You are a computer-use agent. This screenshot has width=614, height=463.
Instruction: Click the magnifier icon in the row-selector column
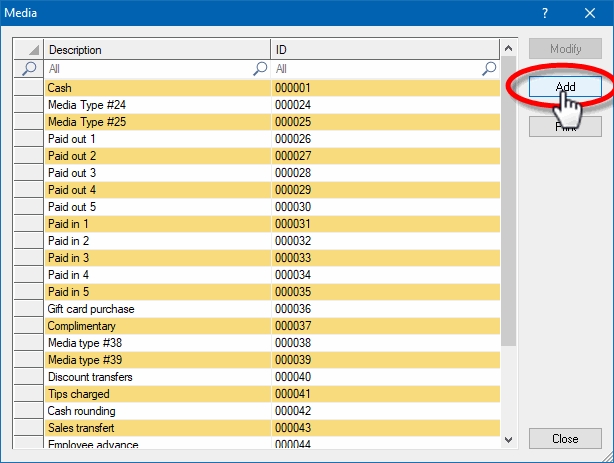(x=29, y=69)
